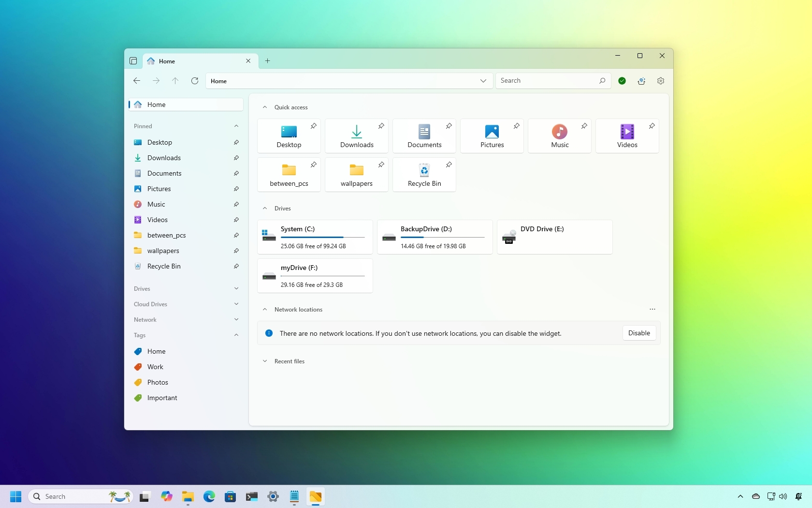This screenshot has width=812, height=508.
Task: Unpin Desktop using its pin icon
Action: 236,143
